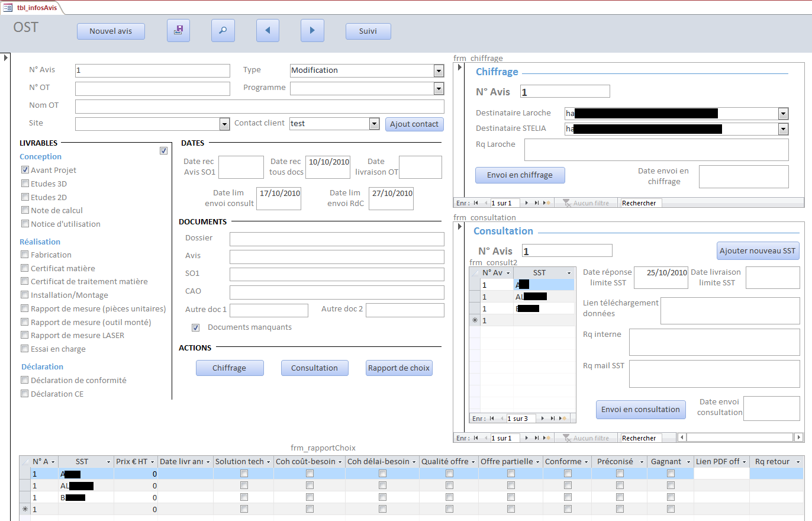Screen dimensions: 812x521
Task: Go to previous avis with left arrow
Action: coord(268,31)
